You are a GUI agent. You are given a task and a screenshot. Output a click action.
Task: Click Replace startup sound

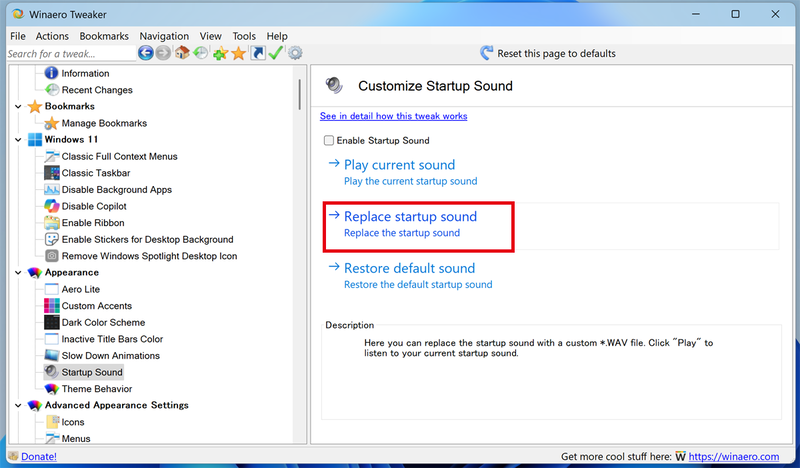[410, 216]
